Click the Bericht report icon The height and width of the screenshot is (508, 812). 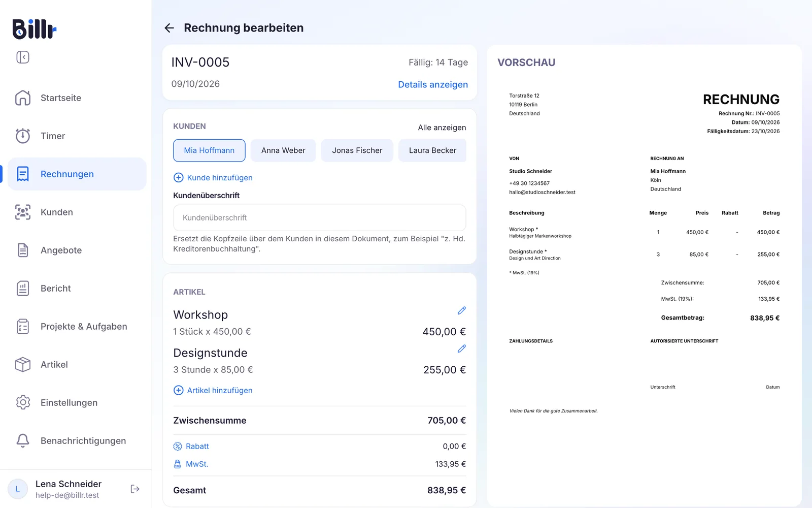click(x=23, y=288)
